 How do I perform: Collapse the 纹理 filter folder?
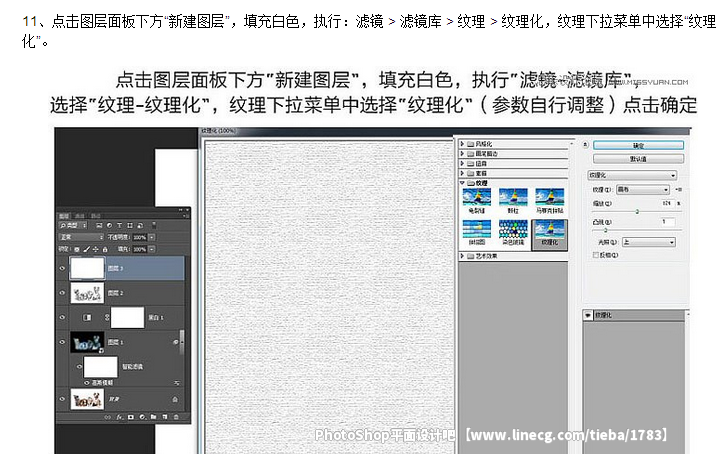pos(462,183)
